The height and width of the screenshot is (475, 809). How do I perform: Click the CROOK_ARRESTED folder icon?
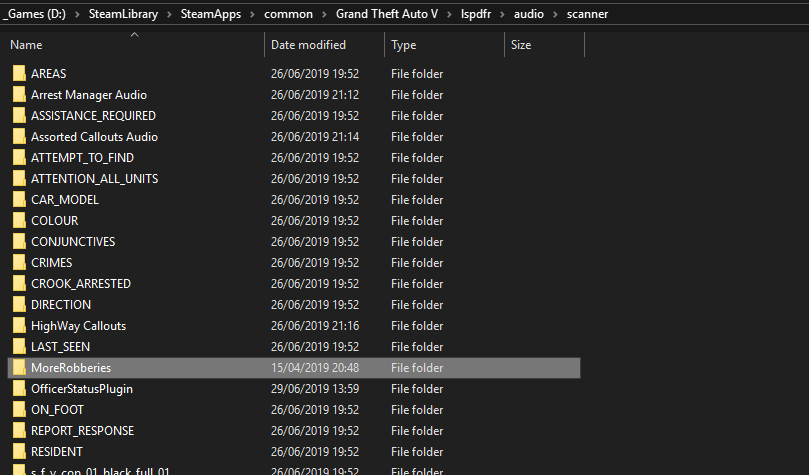(19, 284)
